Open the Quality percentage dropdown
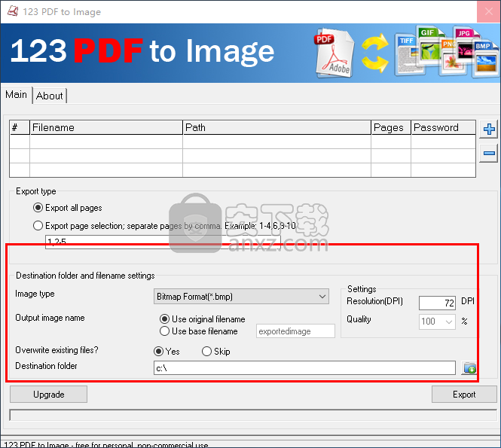 tap(437, 322)
